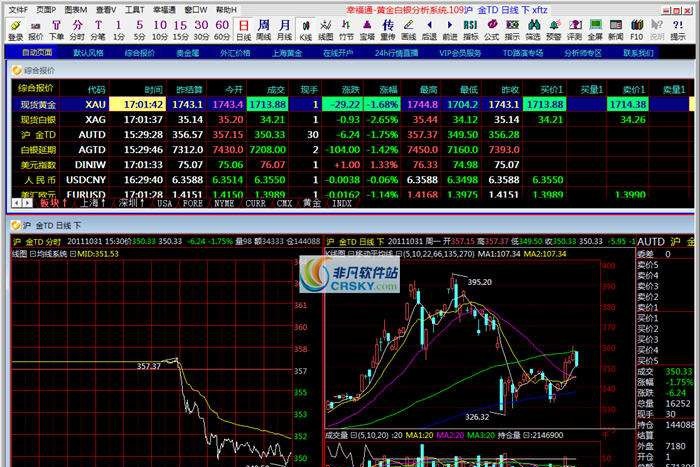The height and width of the screenshot is (467, 700).
Task: Switch to 综合报价 page tab
Action: click(140, 53)
